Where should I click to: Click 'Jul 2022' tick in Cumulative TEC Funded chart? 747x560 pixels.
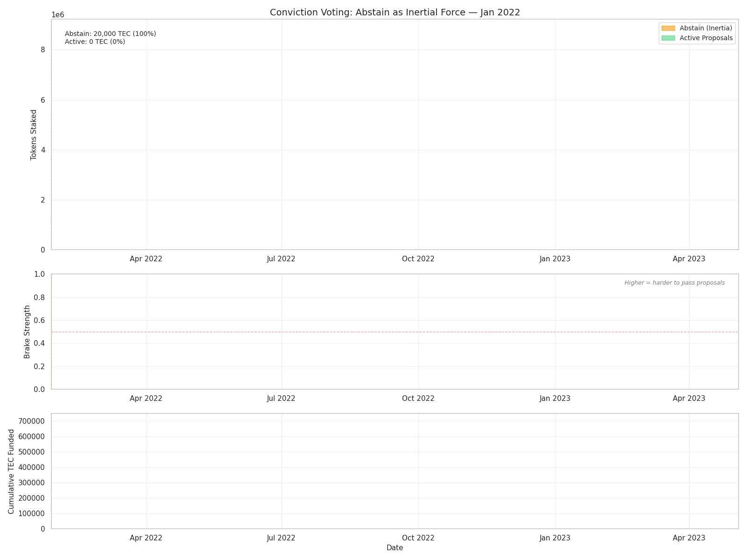[281, 538]
